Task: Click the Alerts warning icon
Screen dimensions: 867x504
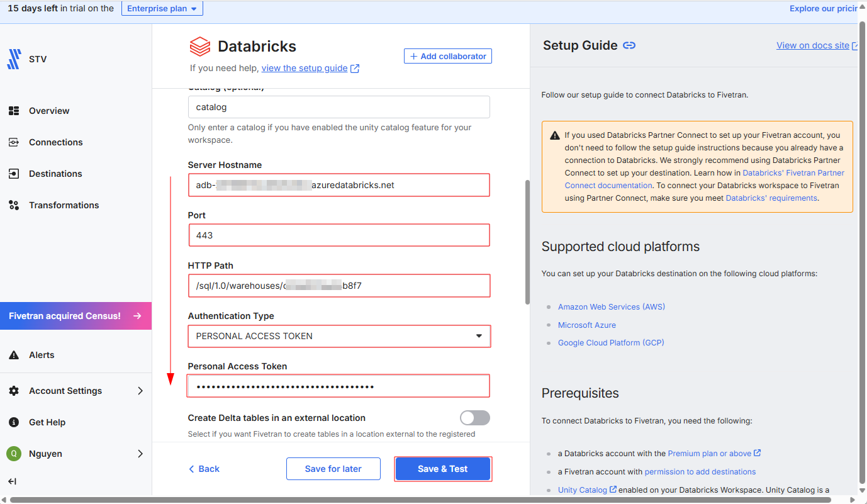Action: (14, 355)
